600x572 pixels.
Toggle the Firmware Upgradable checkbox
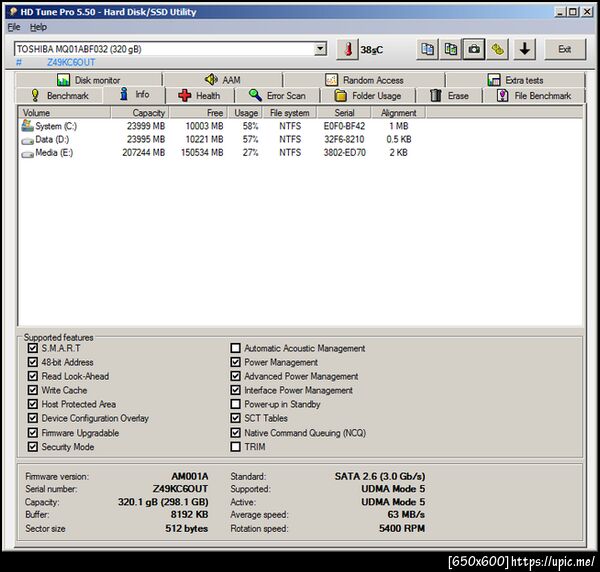33,433
